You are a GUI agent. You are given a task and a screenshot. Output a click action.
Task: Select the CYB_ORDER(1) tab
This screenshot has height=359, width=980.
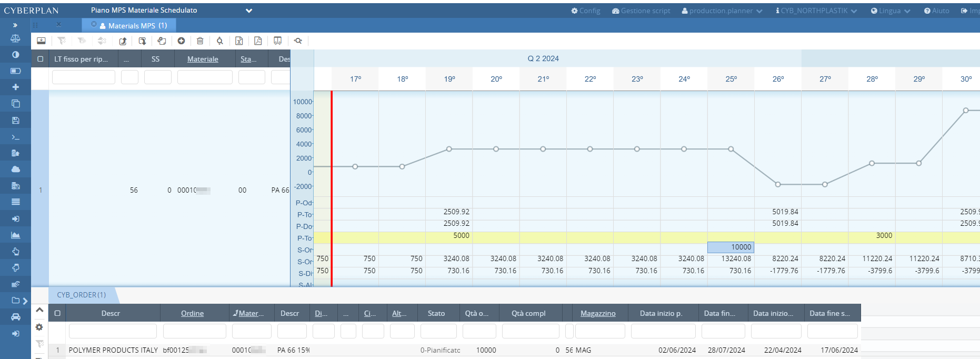click(82, 295)
